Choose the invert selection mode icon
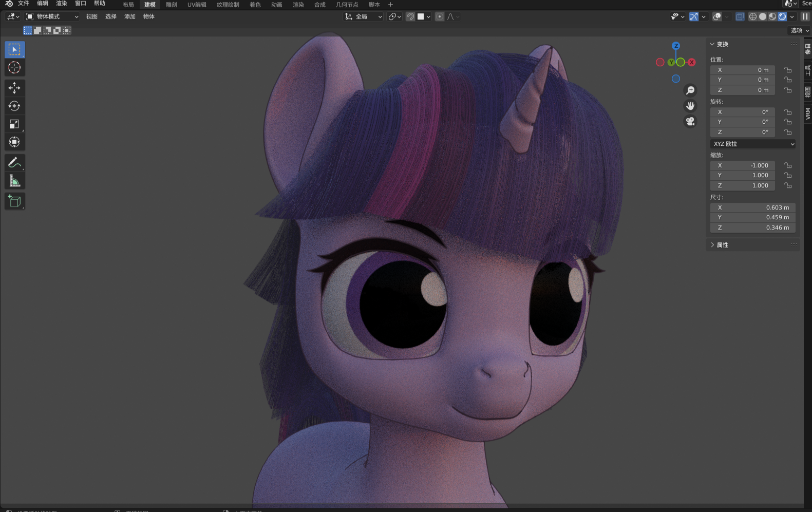Image resolution: width=812 pixels, height=512 pixels. 57,30
